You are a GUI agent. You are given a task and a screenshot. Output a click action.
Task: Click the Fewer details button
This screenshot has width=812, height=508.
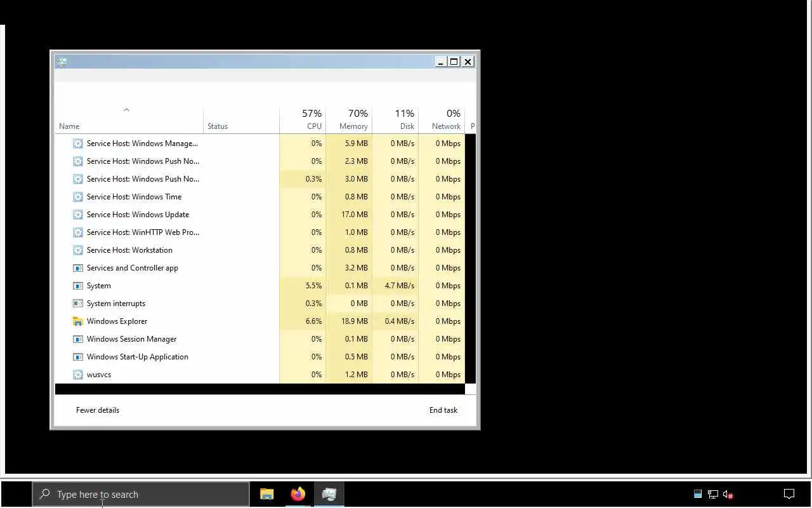coord(98,410)
